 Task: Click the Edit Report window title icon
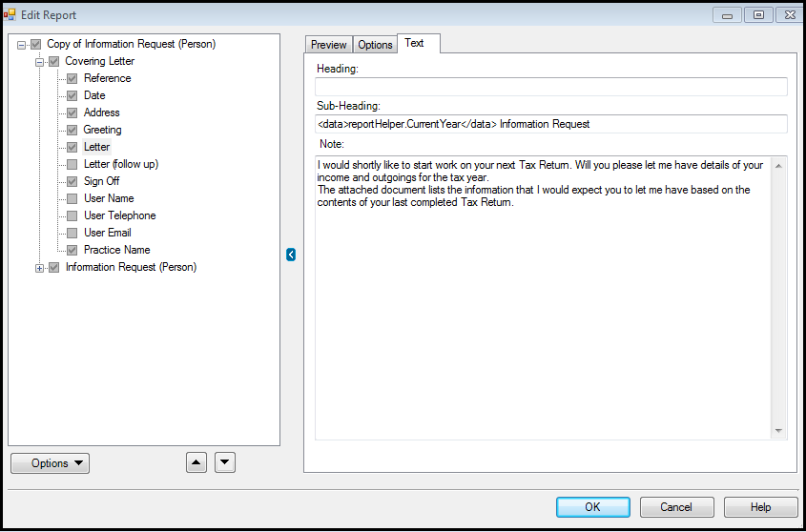point(10,15)
